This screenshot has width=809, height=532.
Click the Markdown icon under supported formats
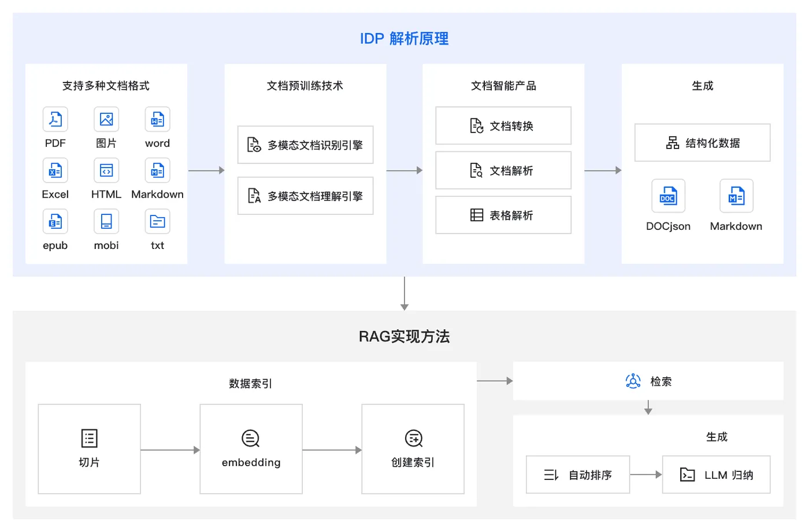(157, 170)
